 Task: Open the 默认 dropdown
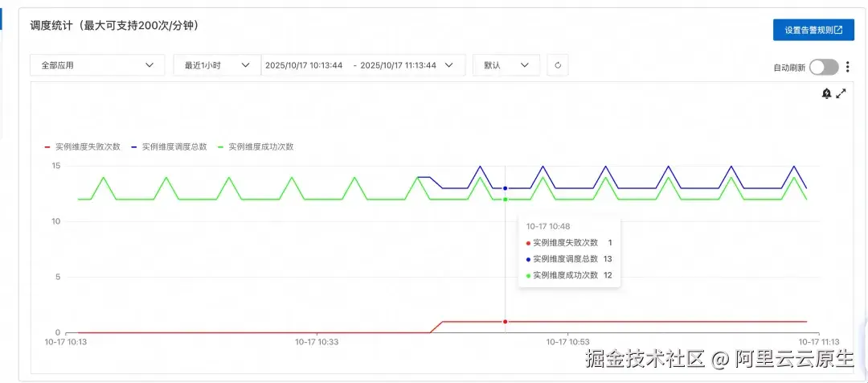[506, 65]
